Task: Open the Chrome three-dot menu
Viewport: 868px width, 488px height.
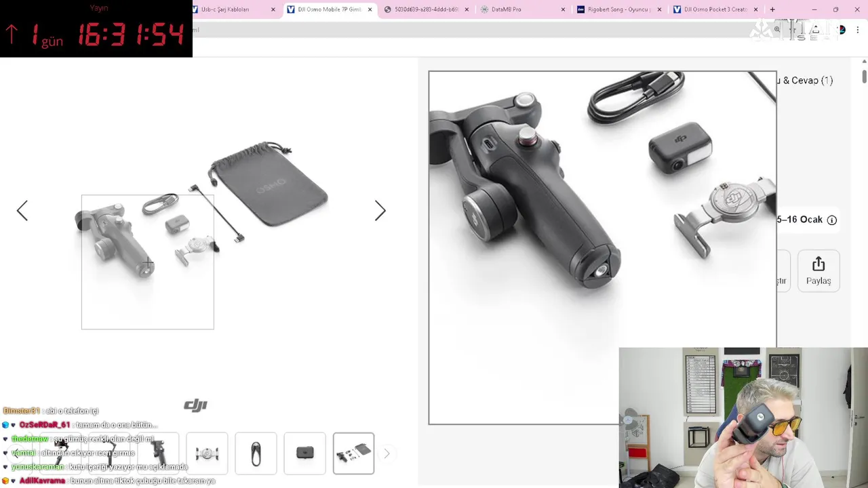Action: tap(858, 30)
